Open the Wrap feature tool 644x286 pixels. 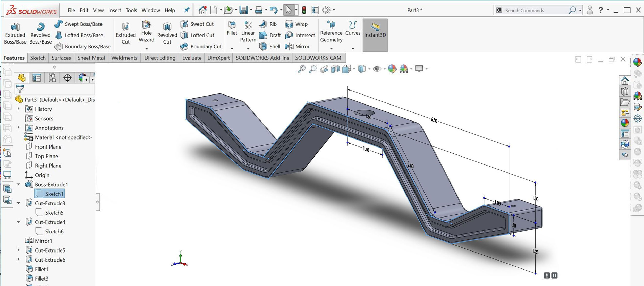tap(297, 24)
